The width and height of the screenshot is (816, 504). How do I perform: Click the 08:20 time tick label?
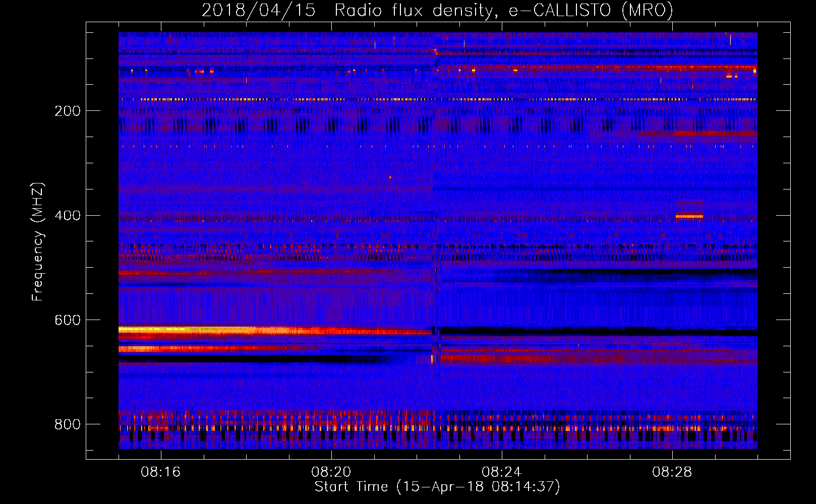pyautogui.click(x=331, y=472)
